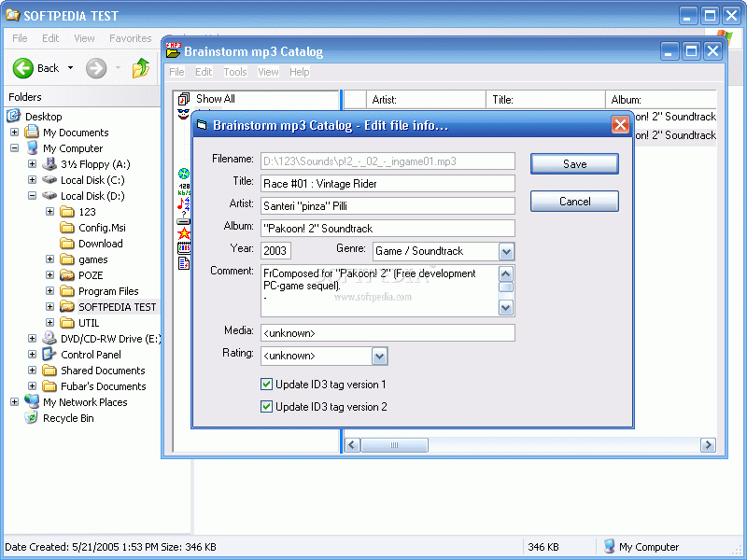Open File menu in Brainstorm mp3 Catalog

(x=176, y=72)
